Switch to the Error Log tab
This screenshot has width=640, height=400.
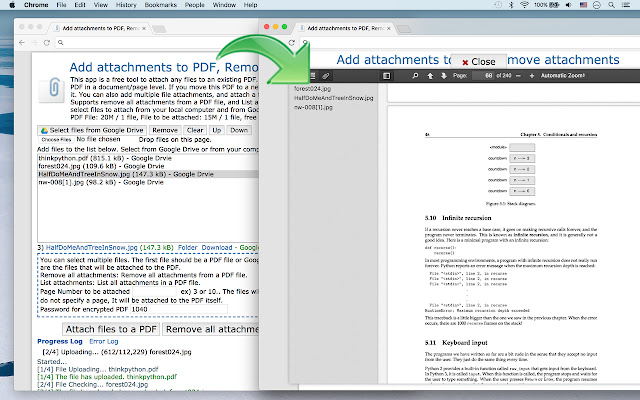point(104,342)
